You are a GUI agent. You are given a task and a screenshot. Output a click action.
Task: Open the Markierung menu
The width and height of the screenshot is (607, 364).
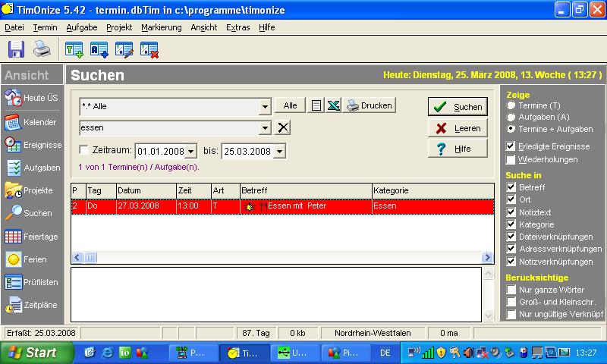click(x=161, y=27)
